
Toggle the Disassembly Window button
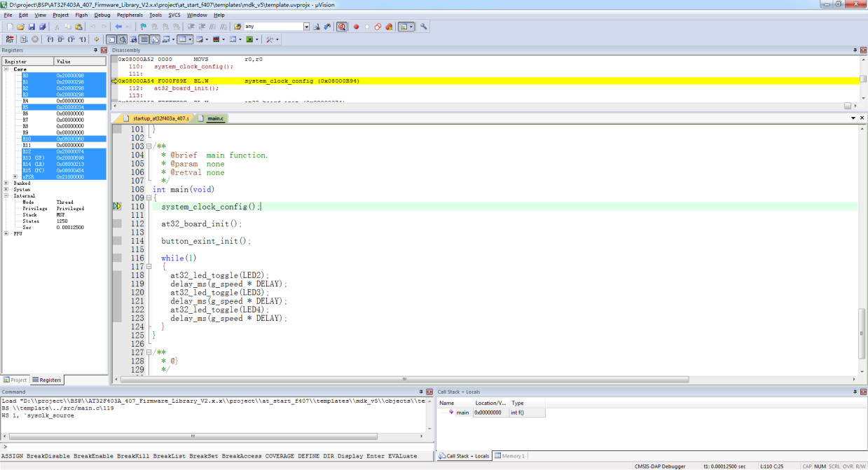pos(123,39)
